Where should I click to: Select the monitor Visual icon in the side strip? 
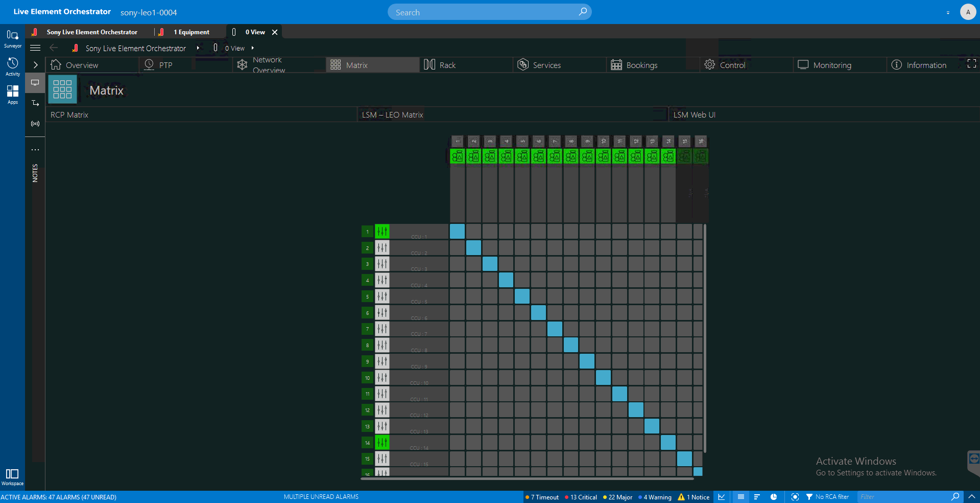click(x=35, y=82)
